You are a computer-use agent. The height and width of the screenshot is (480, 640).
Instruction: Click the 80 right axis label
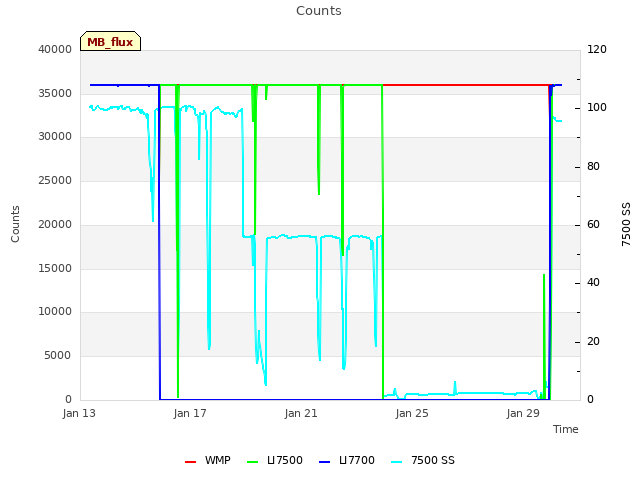click(593, 167)
